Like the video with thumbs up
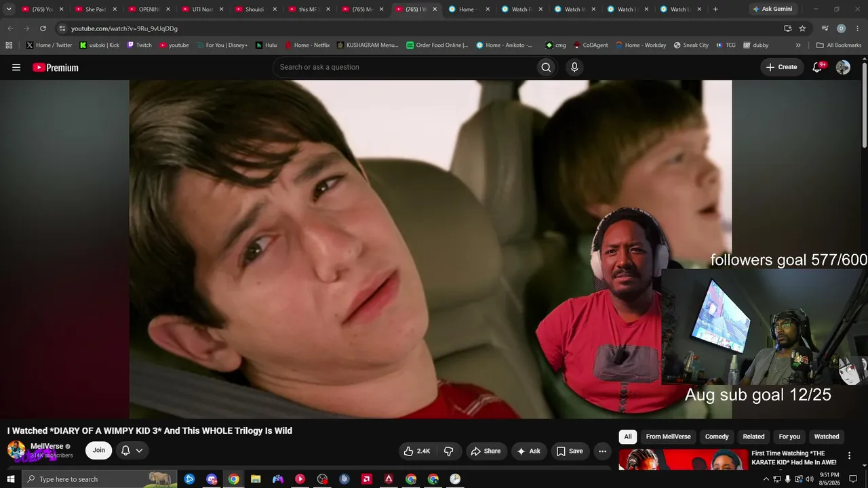The width and height of the screenshot is (868, 488). (x=417, y=451)
